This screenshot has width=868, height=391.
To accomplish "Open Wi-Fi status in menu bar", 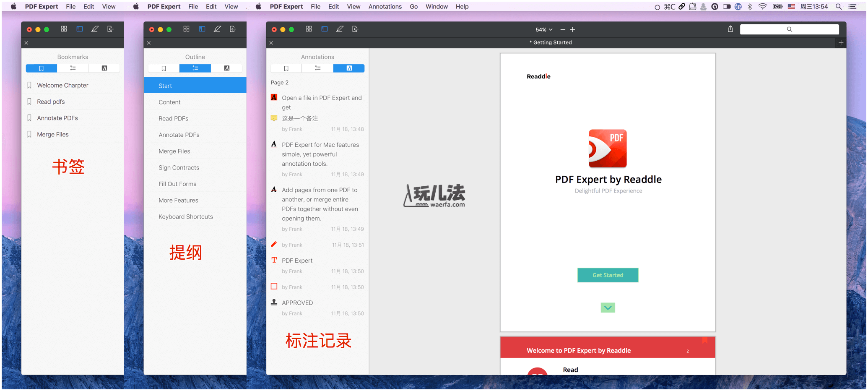I will (763, 6).
